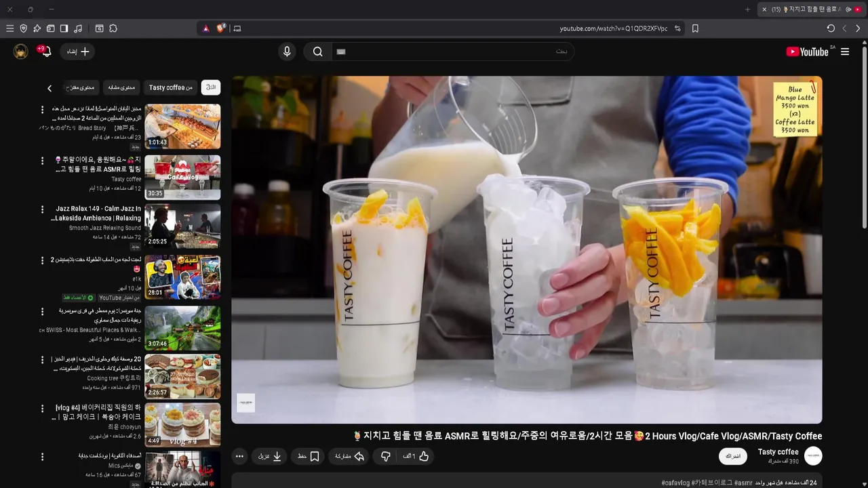
Task: Click the Share (مشاركة) button
Action: point(350,456)
